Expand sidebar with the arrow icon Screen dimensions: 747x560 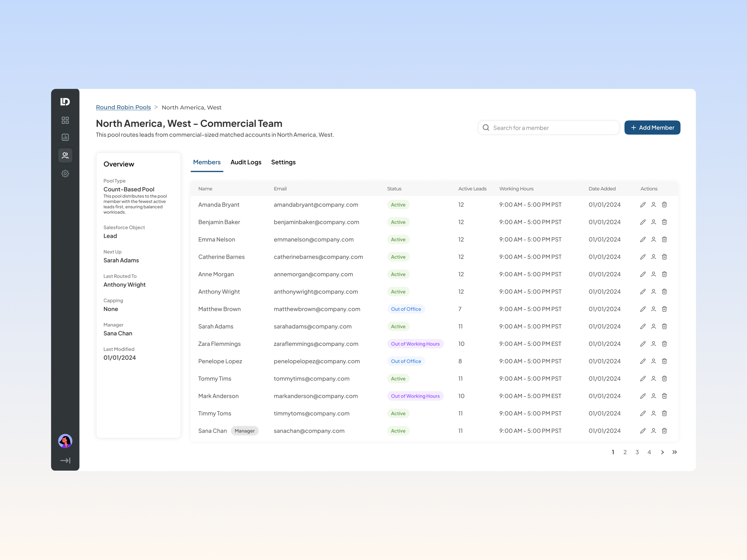pyautogui.click(x=65, y=461)
